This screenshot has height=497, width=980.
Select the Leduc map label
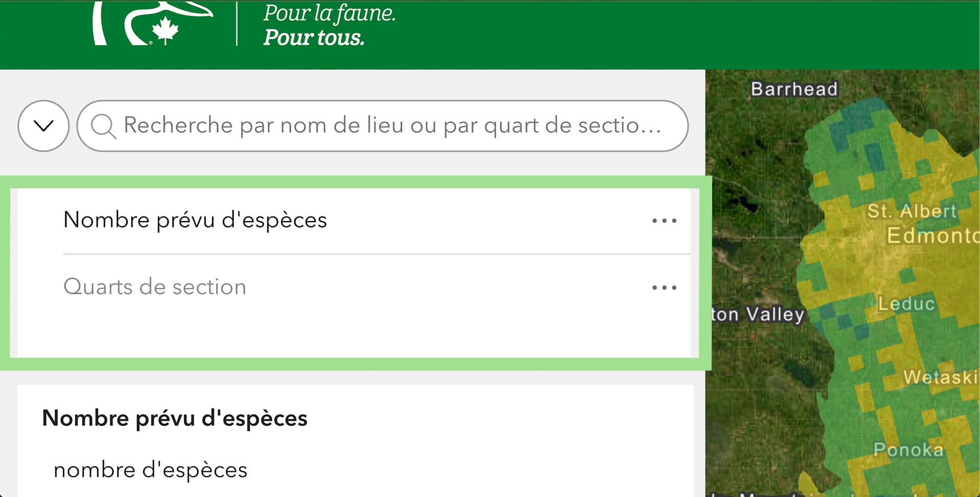tap(906, 304)
